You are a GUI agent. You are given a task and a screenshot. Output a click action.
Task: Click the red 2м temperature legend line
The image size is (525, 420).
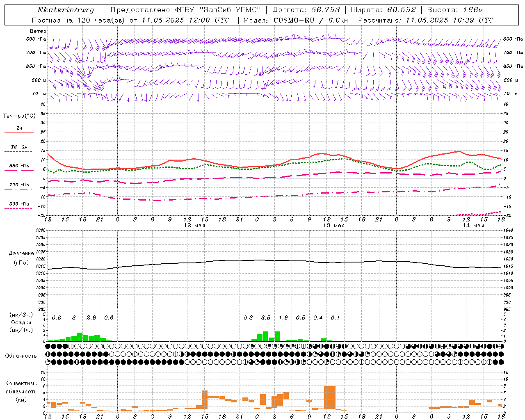(19, 132)
